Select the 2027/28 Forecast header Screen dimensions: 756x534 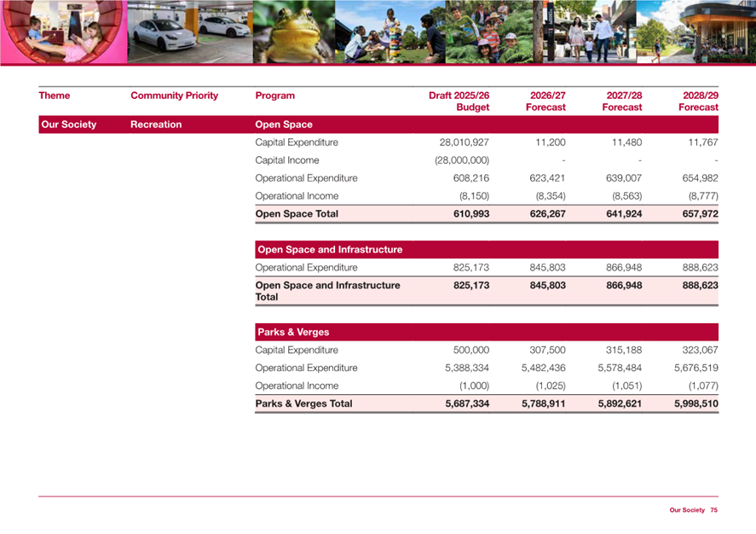coord(622,102)
